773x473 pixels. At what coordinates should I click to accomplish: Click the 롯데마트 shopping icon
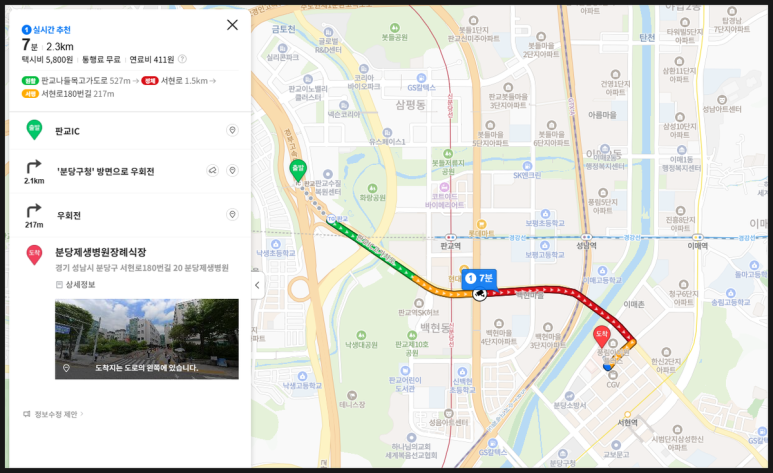point(482,224)
